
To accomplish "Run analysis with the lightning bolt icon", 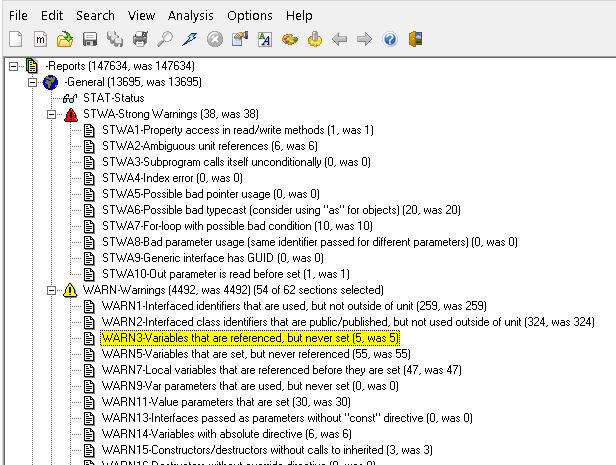I will 190,39.
